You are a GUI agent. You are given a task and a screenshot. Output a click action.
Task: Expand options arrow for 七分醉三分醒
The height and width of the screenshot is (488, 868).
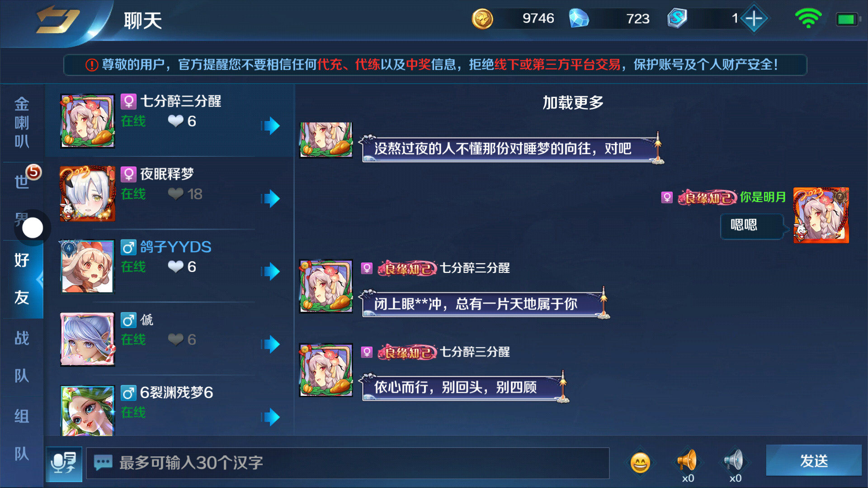(271, 126)
